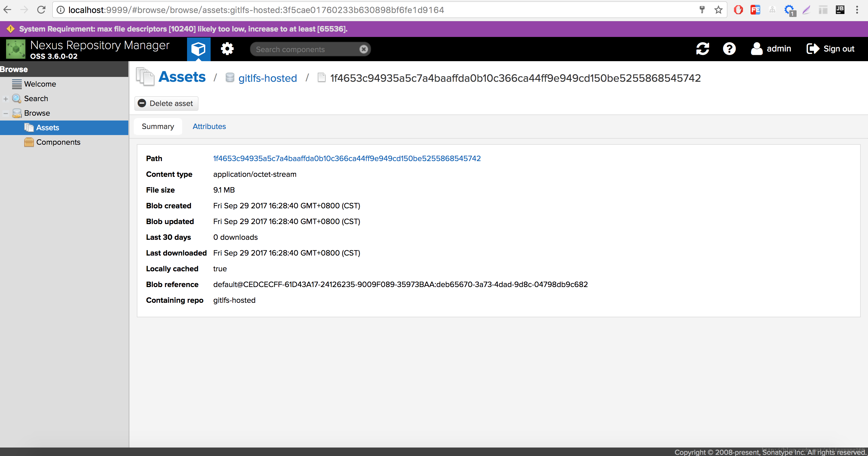Switch to the Summary tab
The image size is (868, 456).
158,126
